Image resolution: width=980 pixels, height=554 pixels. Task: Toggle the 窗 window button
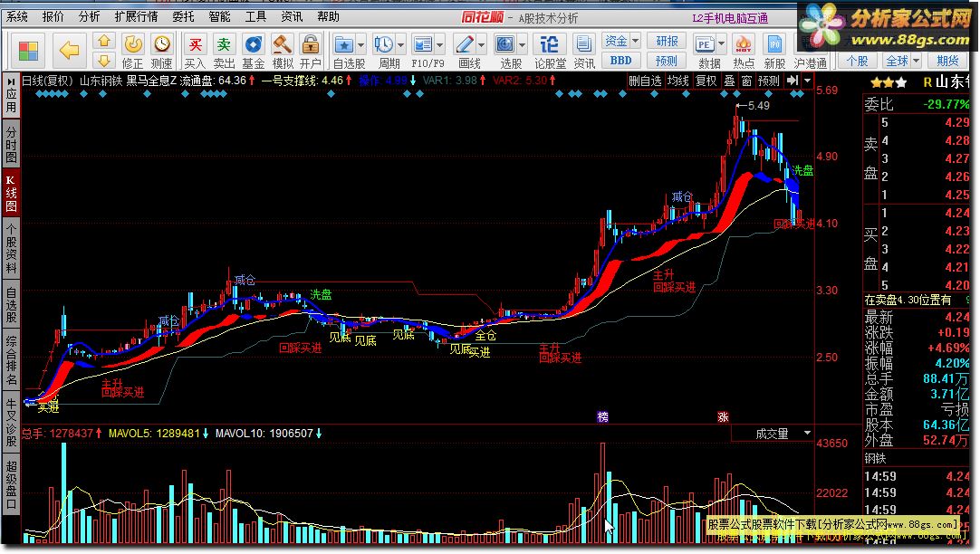pos(747,81)
